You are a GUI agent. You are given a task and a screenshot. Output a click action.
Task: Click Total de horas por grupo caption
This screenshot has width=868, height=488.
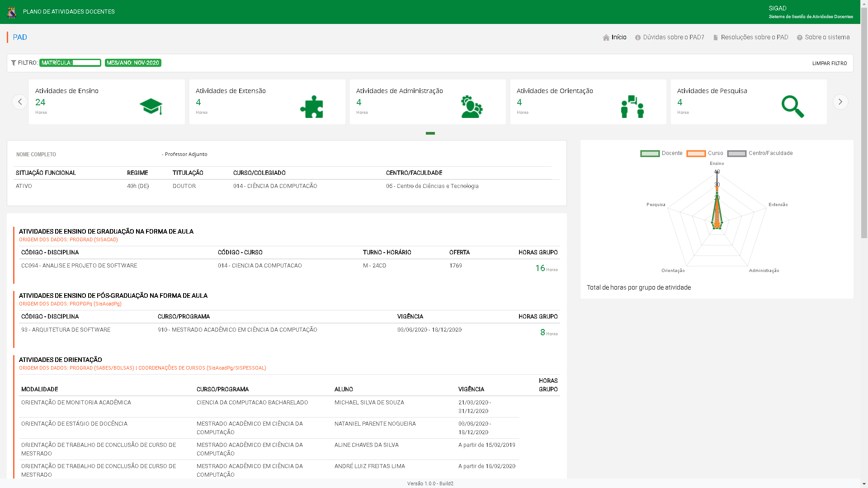639,287
